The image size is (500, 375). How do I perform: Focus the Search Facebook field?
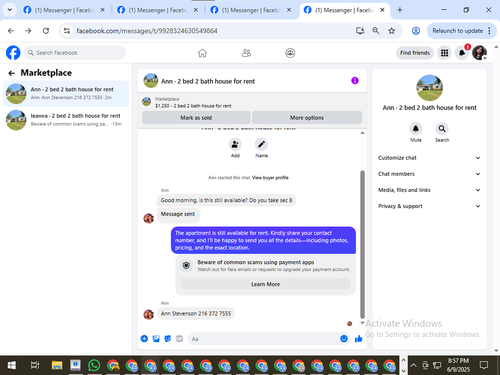click(75, 53)
